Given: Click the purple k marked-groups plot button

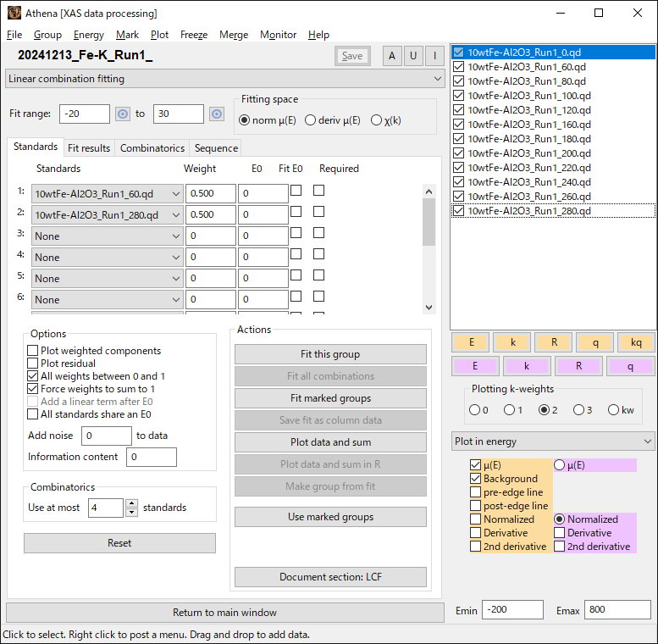Looking at the screenshot, I should [x=527, y=366].
